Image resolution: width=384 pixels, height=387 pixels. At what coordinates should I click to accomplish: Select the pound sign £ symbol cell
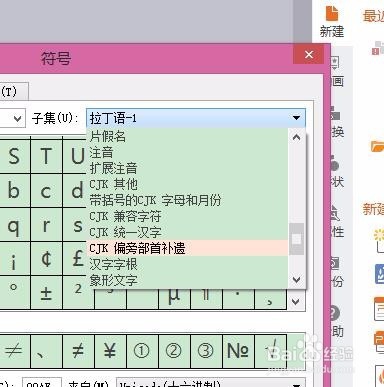[75, 259]
